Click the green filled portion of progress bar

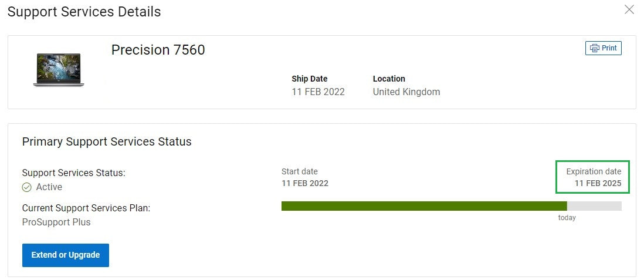[423, 206]
